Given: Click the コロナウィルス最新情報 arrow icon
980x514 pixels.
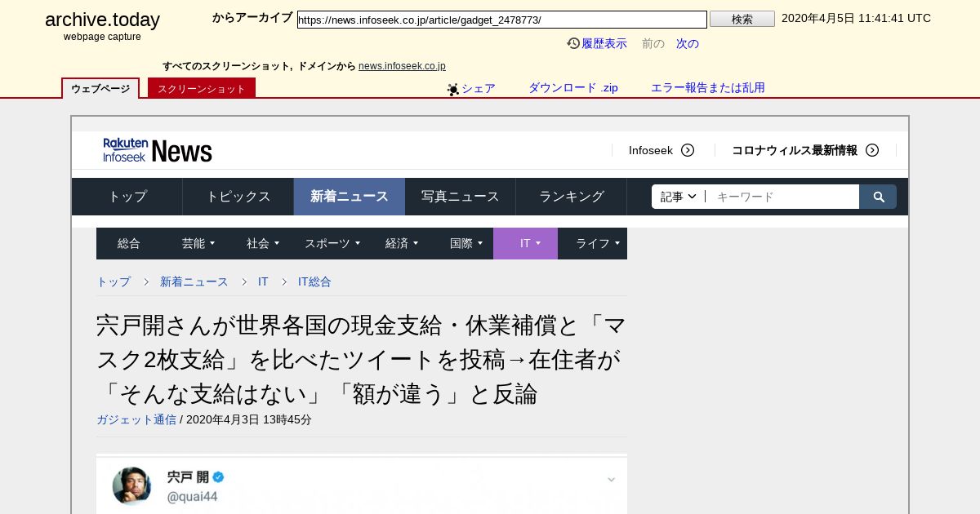Looking at the screenshot, I should [x=872, y=150].
